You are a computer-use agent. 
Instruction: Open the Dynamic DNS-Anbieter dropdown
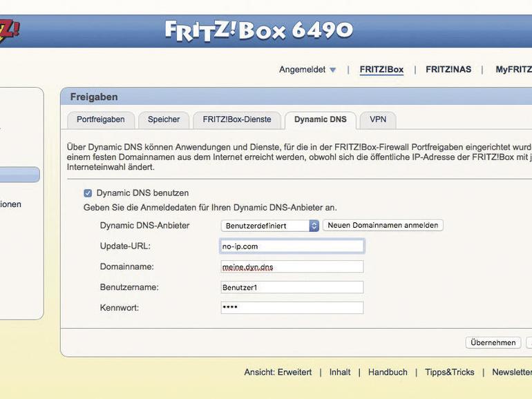click(x=269, y=226)
